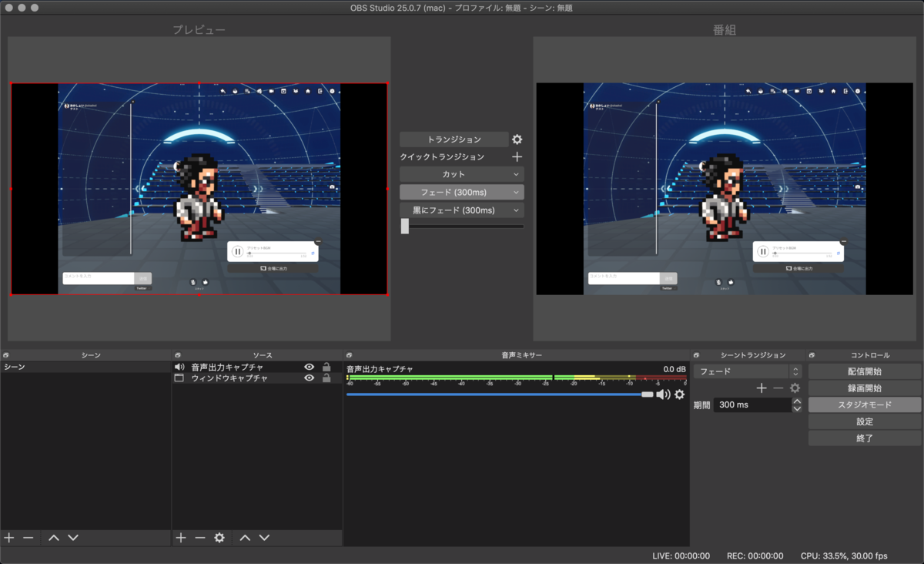Select 音声出力キャプチャ in sources list
This screenshot has width=924, height=564.
click(x=227, y=368)
